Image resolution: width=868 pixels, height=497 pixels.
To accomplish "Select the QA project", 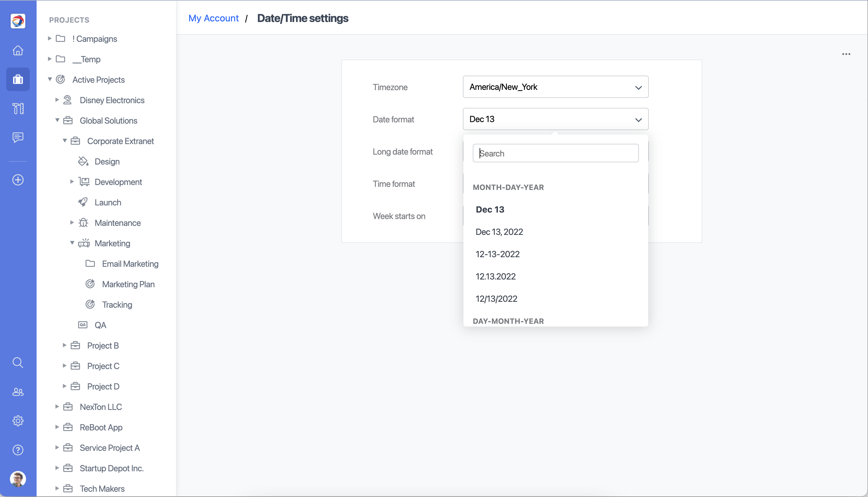I will (x=100, y=325).
